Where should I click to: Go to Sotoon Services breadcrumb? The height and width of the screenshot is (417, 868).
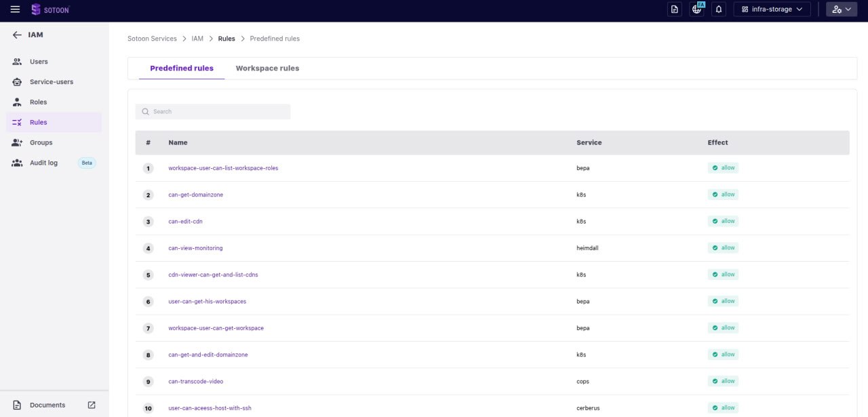point(152,39)
